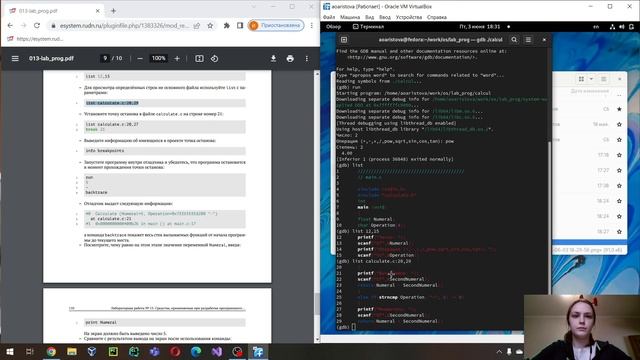This screenshot has width=640, height=360.
Task: Click the PDF vertical scrollbar thumb
Action: [317, 304]
